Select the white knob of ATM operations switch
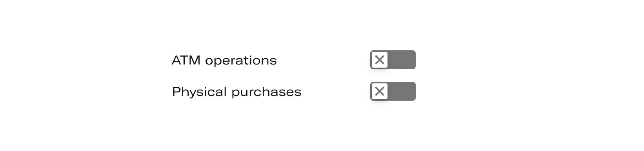This screenshot has width=644, height=151. tap(379, 60)
